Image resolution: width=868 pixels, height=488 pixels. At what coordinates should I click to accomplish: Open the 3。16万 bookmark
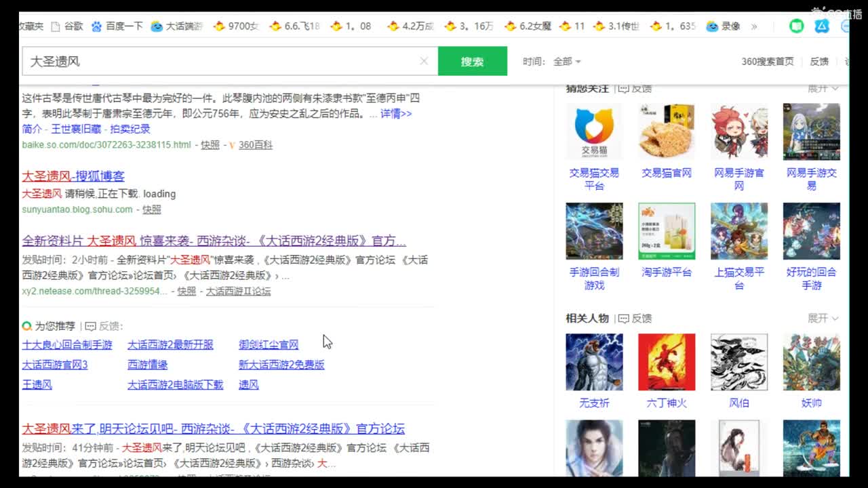pyautogui.click(x=469, y=26)
